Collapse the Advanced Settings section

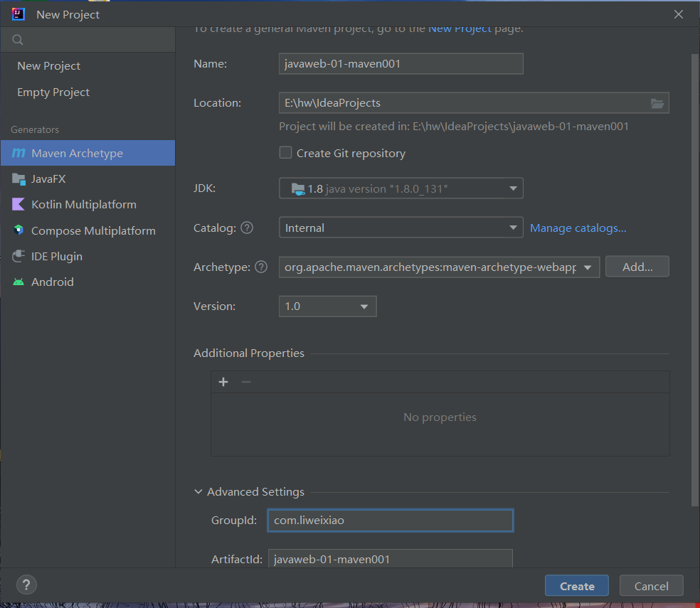198,491
